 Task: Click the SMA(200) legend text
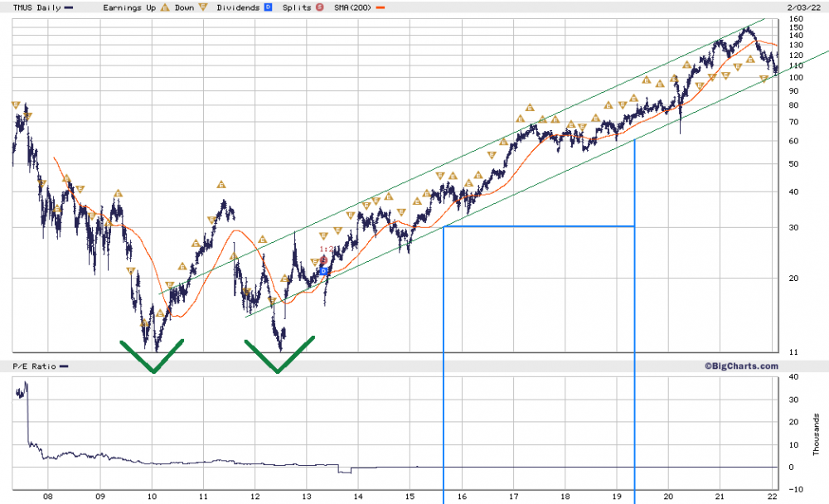point(353,7)
